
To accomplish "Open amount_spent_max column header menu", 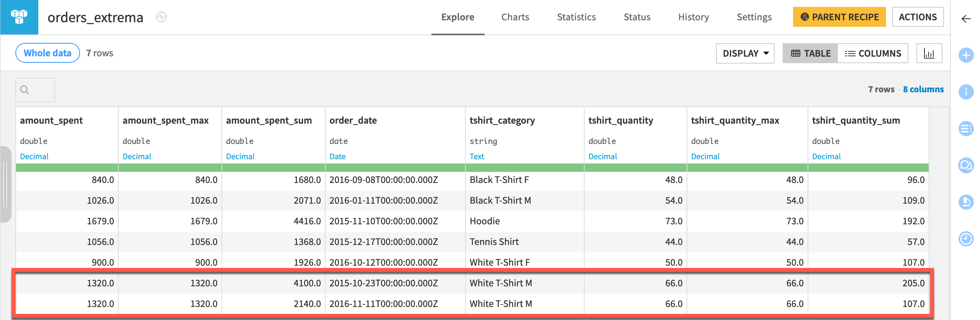I will pos(166,120).
